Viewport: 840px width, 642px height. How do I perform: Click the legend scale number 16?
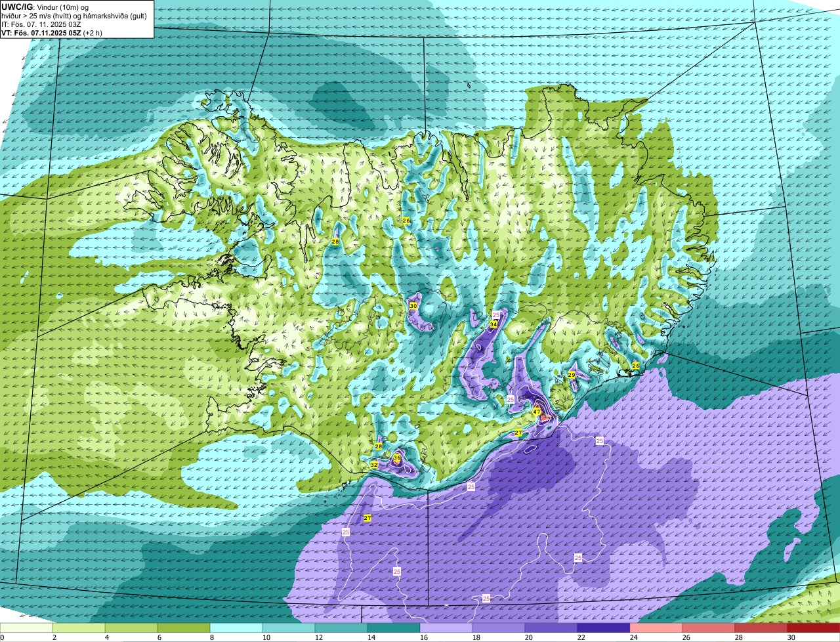pyautogui.click(x=423, y=637)
